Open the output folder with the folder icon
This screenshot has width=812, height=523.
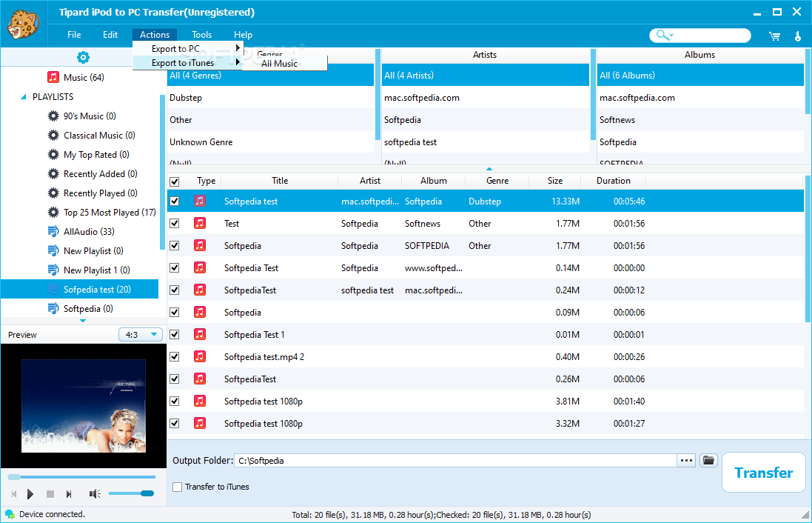click(708, 460)
